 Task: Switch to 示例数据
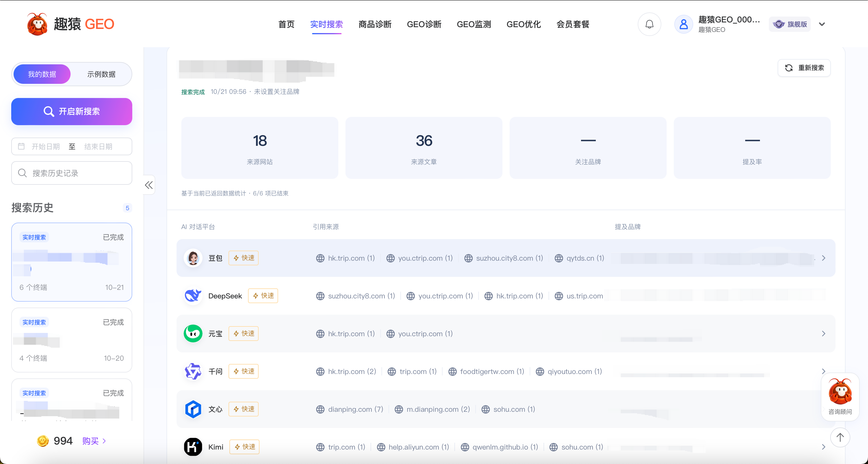(101, 74)
